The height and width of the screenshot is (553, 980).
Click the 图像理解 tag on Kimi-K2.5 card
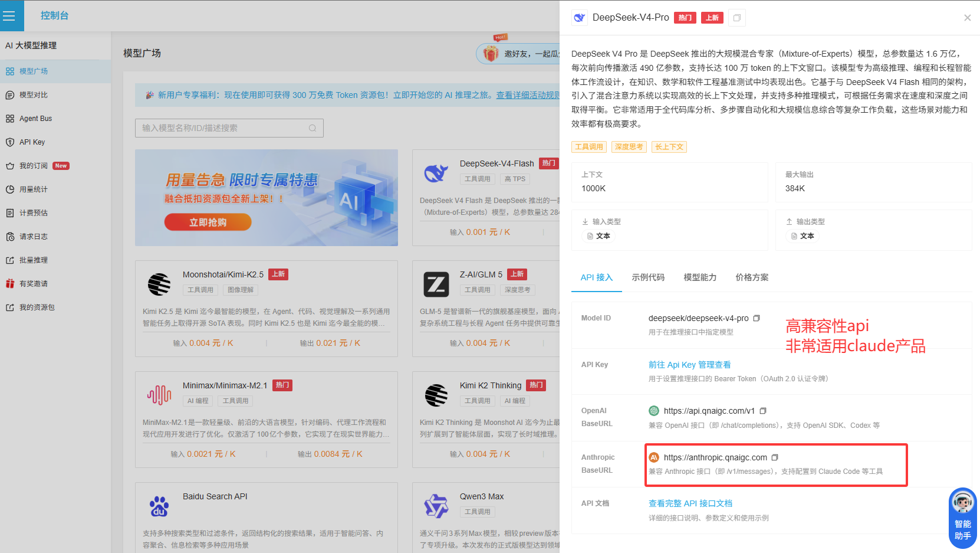[x=241, y=290]
